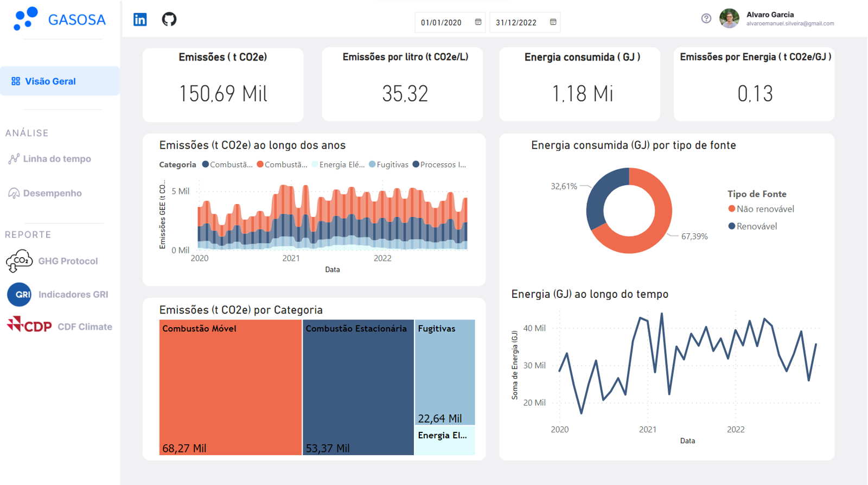The image size is (868, 485).
Task: Click the REPORTE section heading
Action: tap(28, 234)
